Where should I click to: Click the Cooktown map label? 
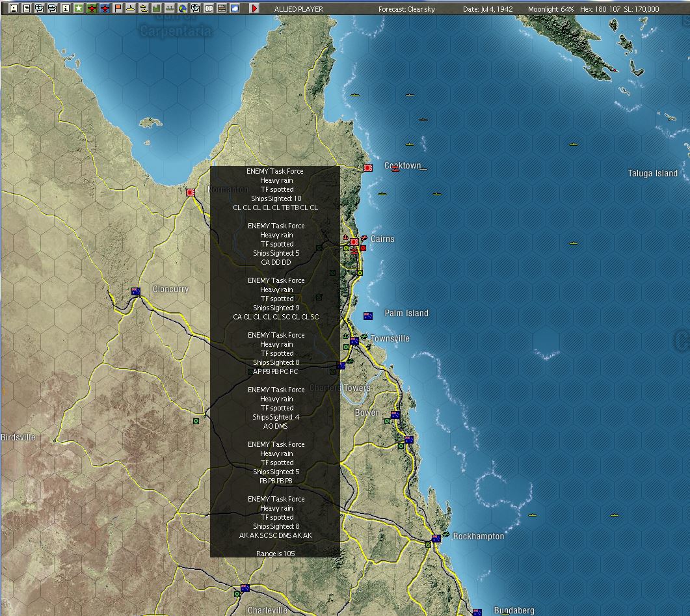pyautogui.click(x=402, y=165)
